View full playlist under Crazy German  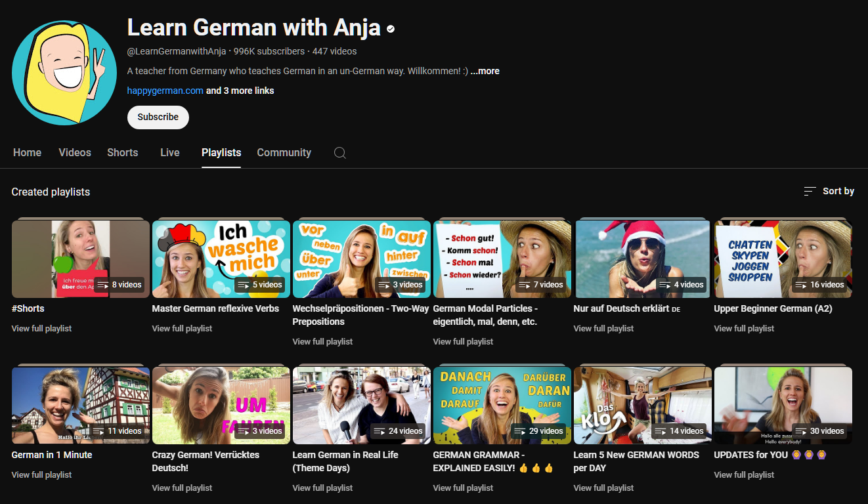point(182,488)
